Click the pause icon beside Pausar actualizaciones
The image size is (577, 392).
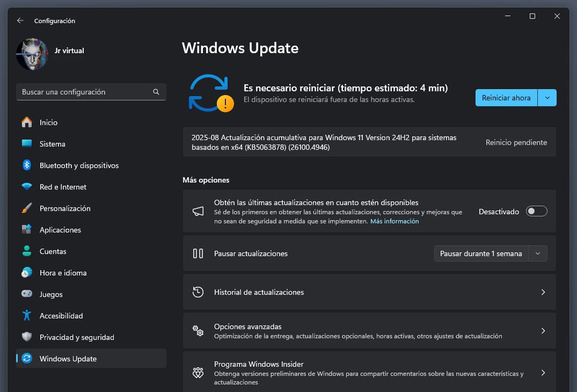tap(198, 253)
